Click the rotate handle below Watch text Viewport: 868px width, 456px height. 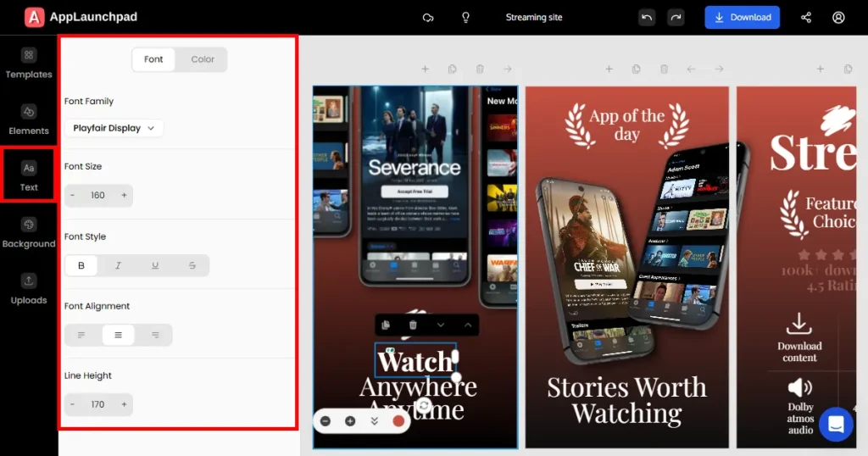click(x=424, y=405)
